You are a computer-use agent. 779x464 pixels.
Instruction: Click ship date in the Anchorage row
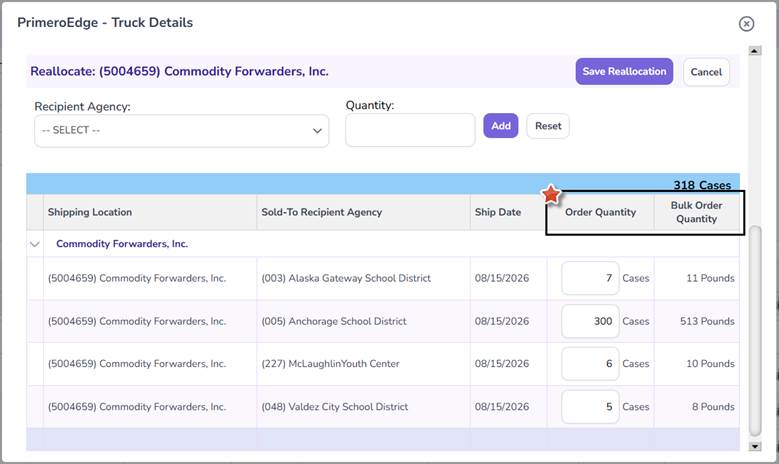(502, 321)
